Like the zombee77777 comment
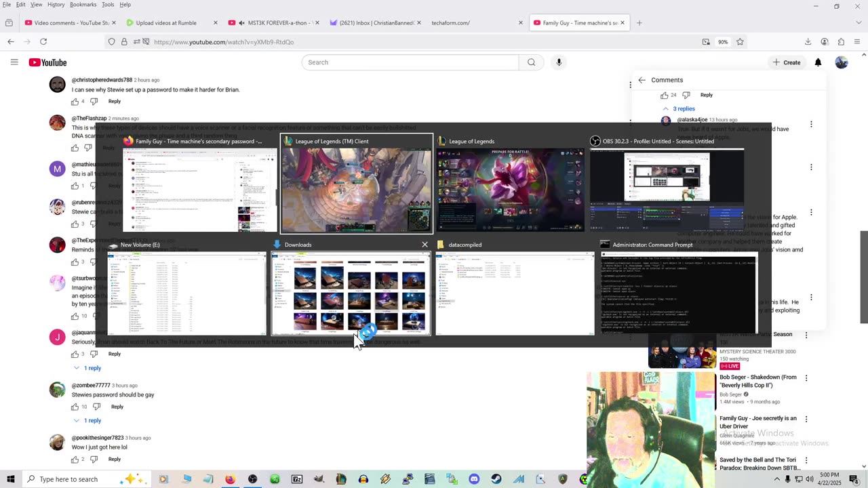 [75, 407]
